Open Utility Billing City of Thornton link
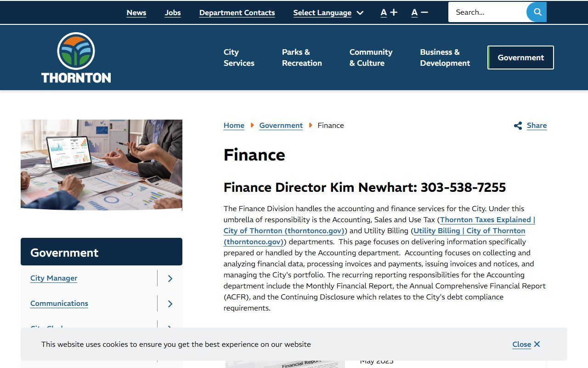This screenshot has width=588, height=368. tap(374, 236)
